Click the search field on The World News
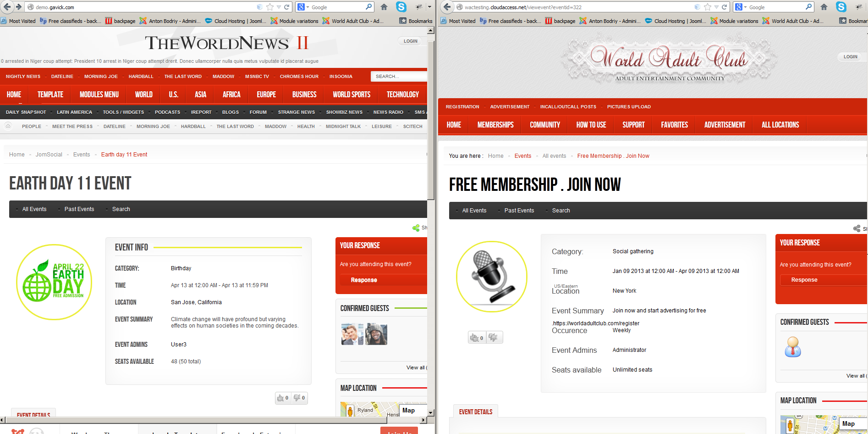This screenshot has width=868, height=434. click(400, 76)
